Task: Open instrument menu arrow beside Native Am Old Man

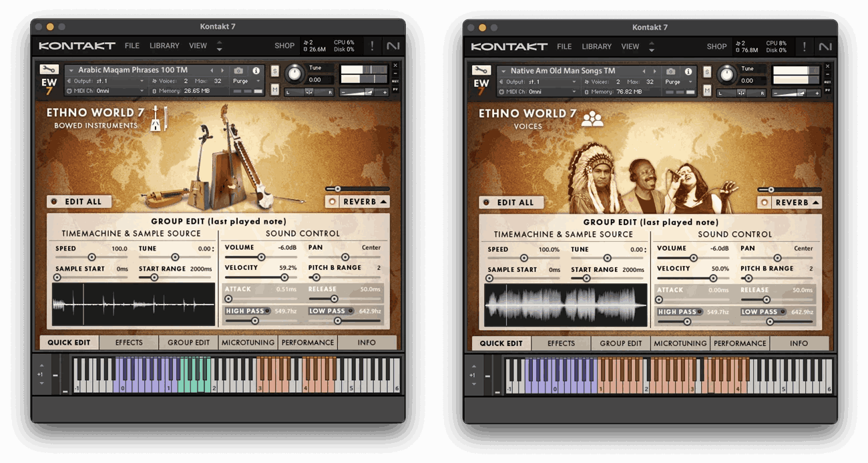Action: coord(503,71)
